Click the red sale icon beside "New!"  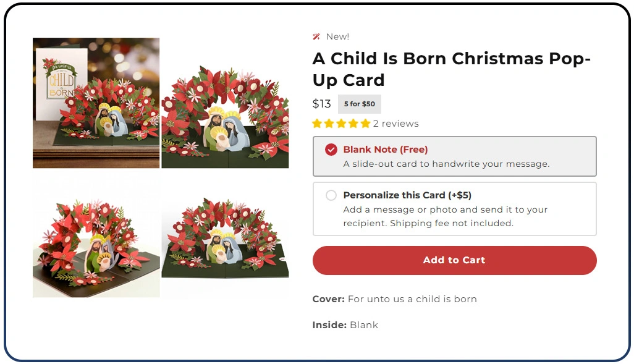pyautogui.click(x=317, y=36)
